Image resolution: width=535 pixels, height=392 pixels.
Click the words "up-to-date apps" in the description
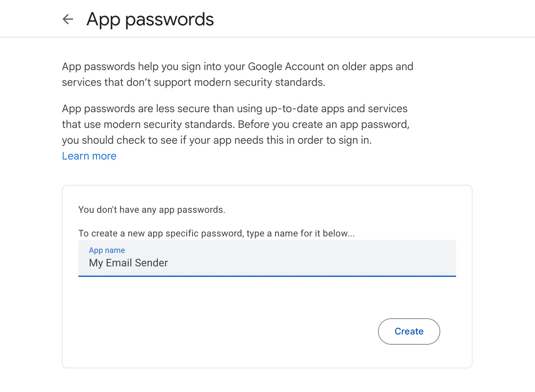(305, 109)
